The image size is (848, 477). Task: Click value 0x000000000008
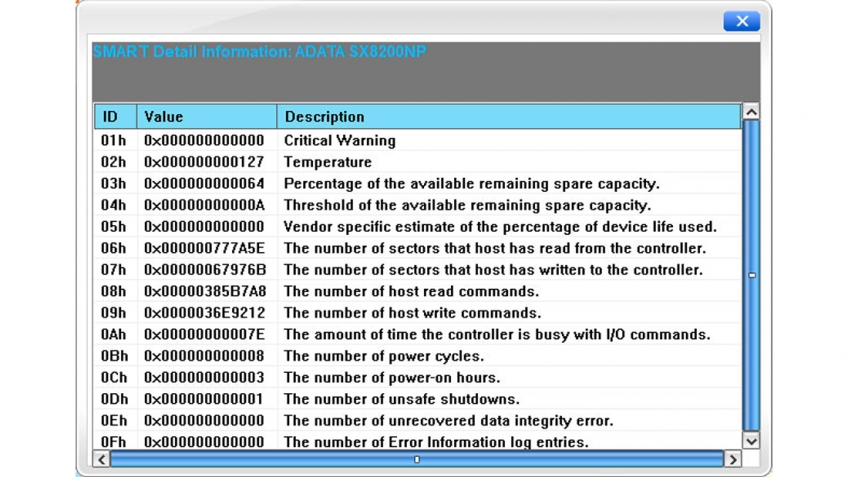point(204,356)
